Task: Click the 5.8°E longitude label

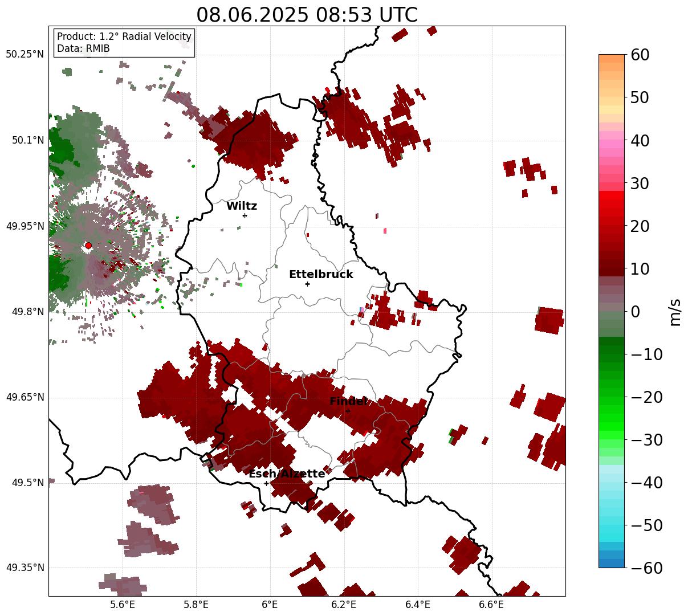Action: [x=196, y=605]
